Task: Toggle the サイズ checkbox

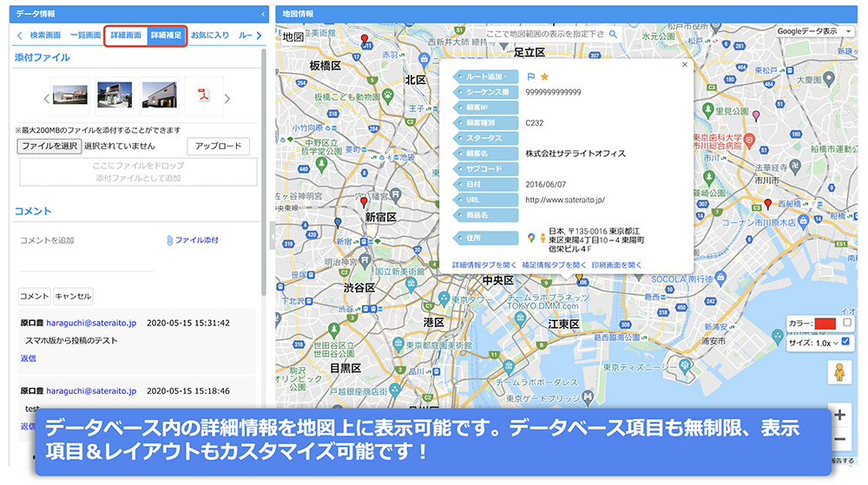Action: 845,342
